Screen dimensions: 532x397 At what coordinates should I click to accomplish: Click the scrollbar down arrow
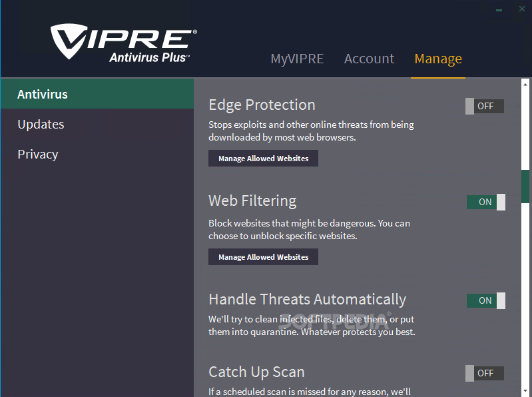(x=525, y=391)
